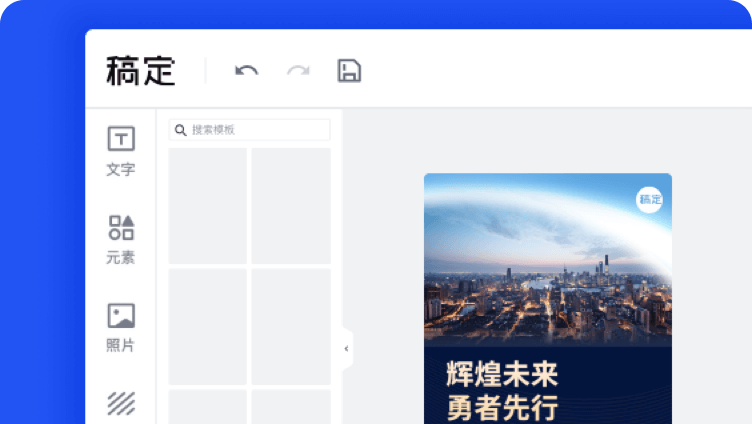Collapse the template panel with the arrow handle

click(347, 348)
